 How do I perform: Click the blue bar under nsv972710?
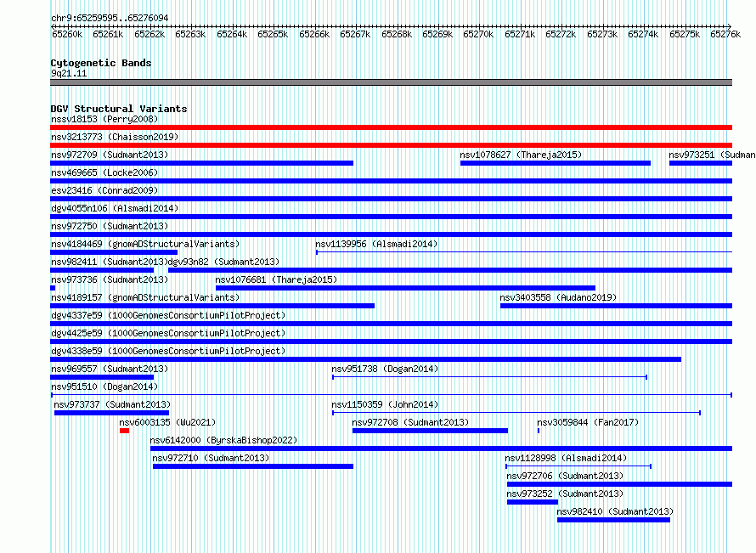253,466
